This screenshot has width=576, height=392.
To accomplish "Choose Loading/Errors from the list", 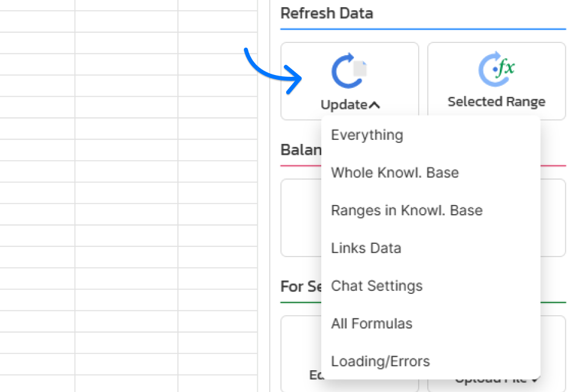I will (x=381, y=361).
